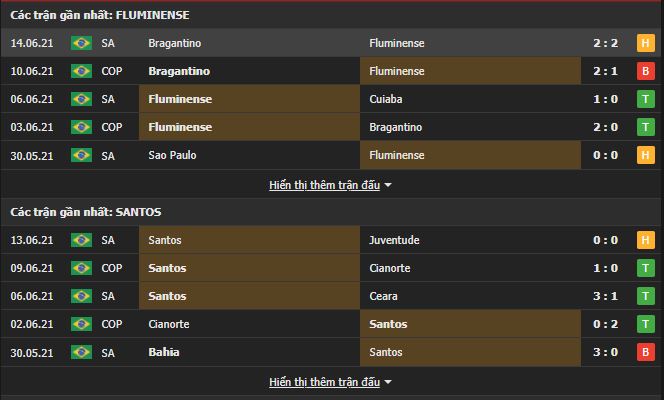Image resolution: width=664 pixels, height=400 pixels.
Task: Click green T badge for Fluminense vs Cuiaba
Action: point(647,99)
